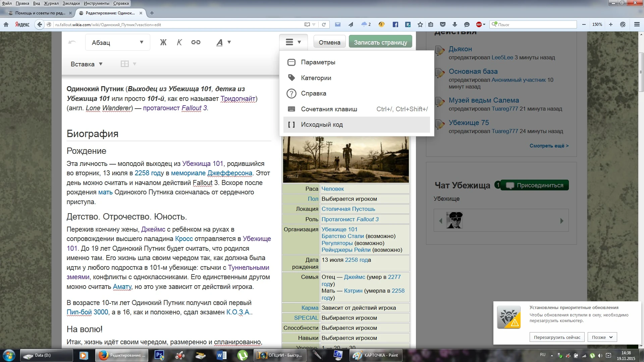Viewport: 644px width, 362px height.
Task: Click the insert link chain icon
Action: (x=196, y=42)
